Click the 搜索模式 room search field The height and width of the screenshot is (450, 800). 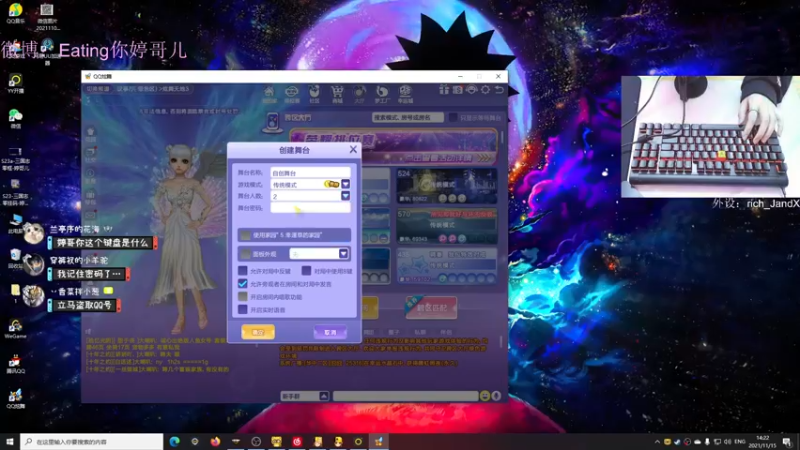pos(408,117)
